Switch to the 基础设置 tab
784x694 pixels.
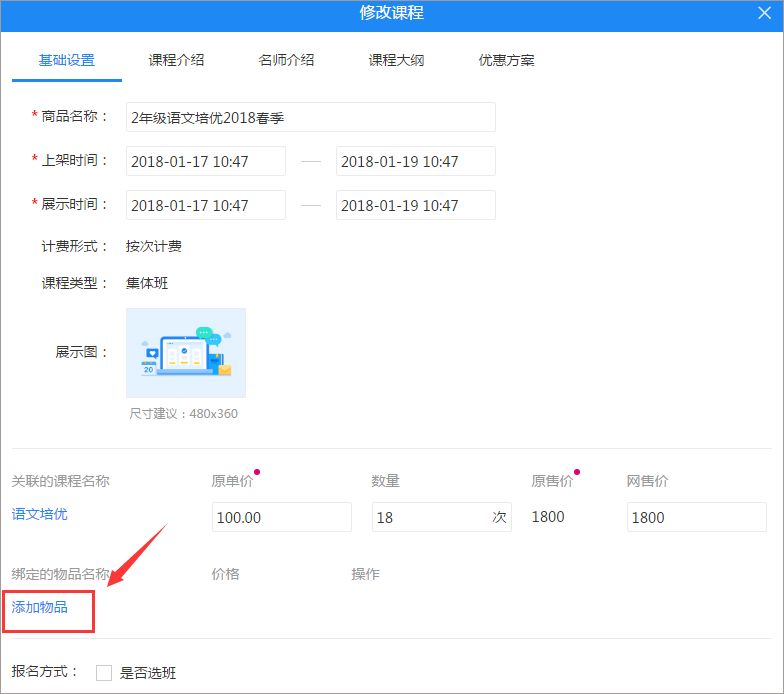tap(67, 60)
